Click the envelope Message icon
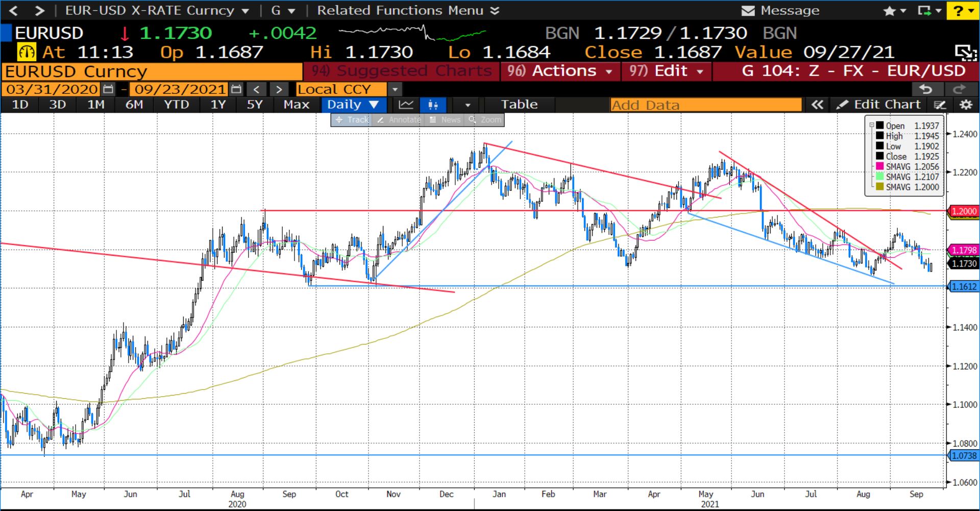The height and width of the screenshot is (511, 980). coord(748,11)
